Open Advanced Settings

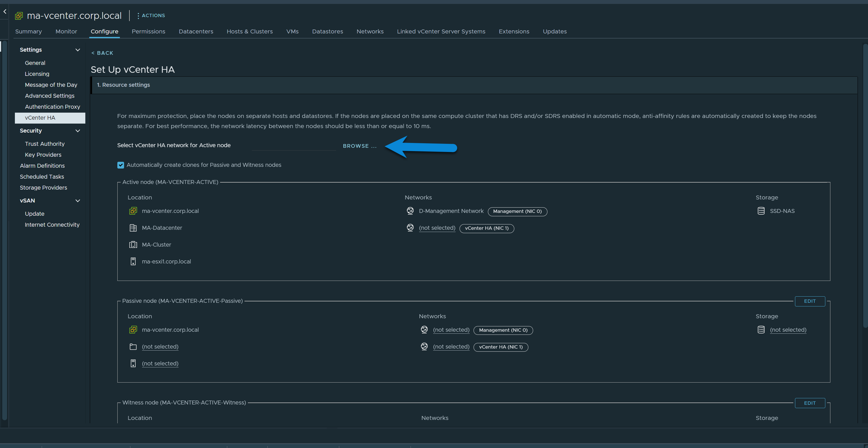(x=49, y=96)
